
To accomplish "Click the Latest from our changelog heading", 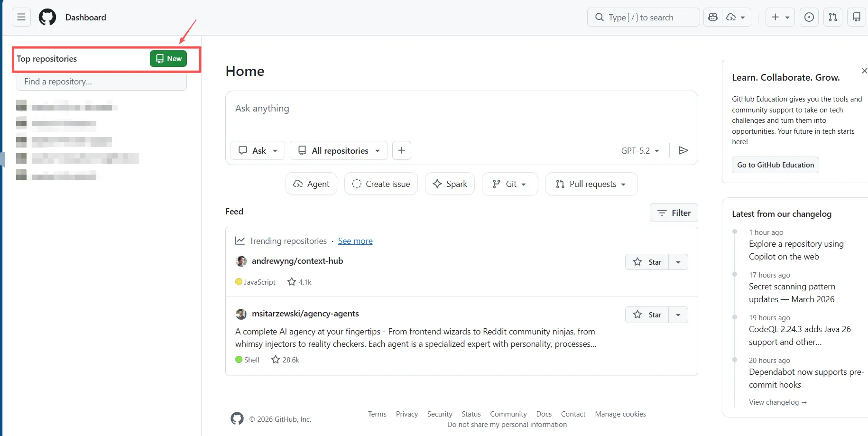I will 782,214.
